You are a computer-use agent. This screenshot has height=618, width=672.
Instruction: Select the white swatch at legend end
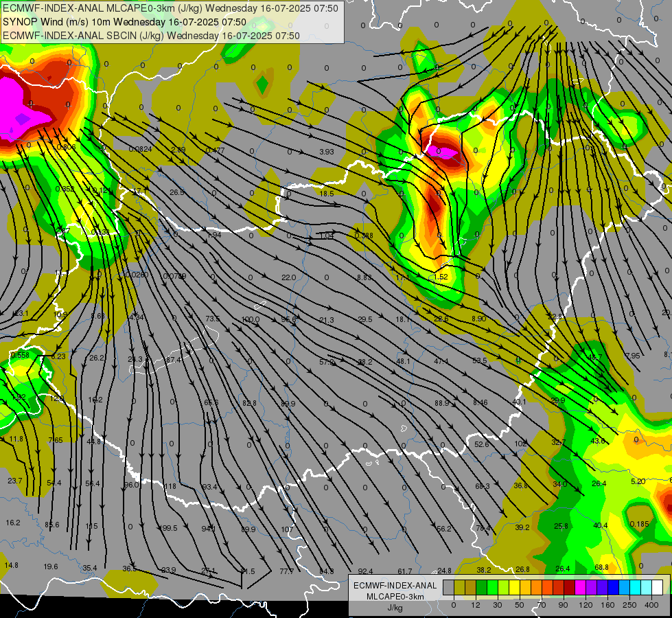point(658,587)
